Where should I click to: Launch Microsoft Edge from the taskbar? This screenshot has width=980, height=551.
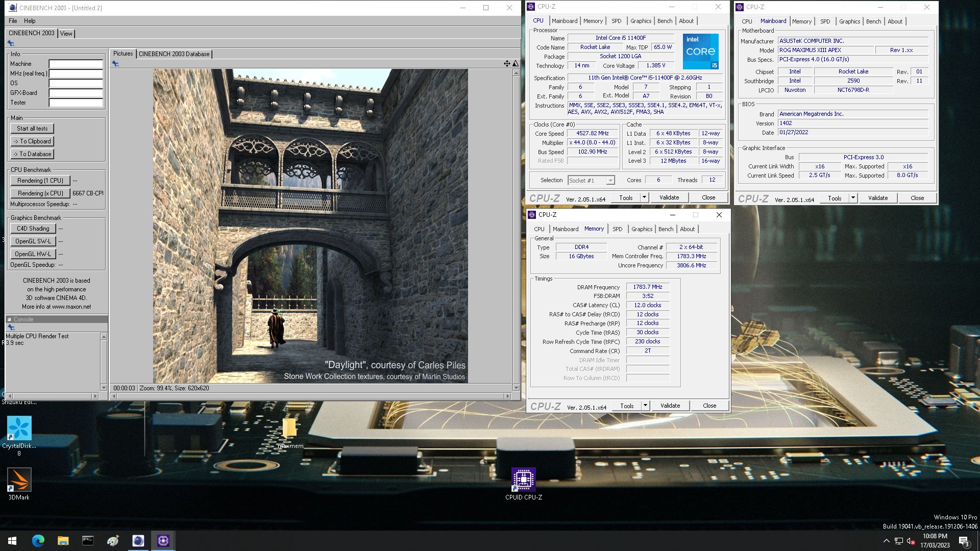tap(38, 541)
